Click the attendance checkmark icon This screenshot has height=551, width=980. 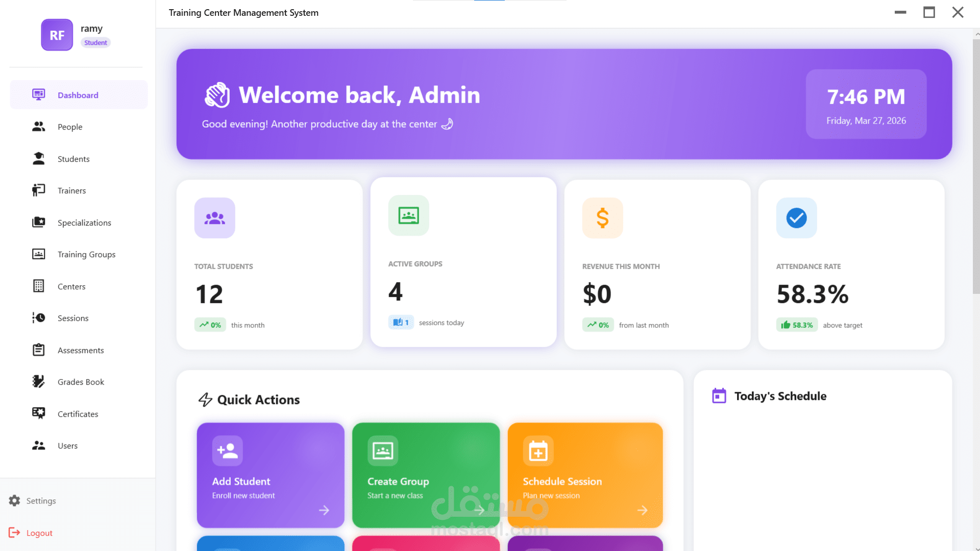pyautogui.click(x=797, y=218)
